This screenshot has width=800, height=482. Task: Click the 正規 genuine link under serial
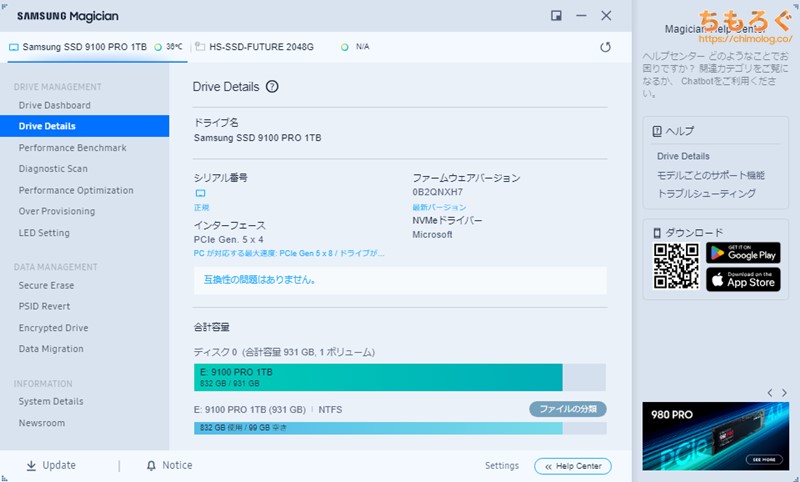[x=202, y=208]
